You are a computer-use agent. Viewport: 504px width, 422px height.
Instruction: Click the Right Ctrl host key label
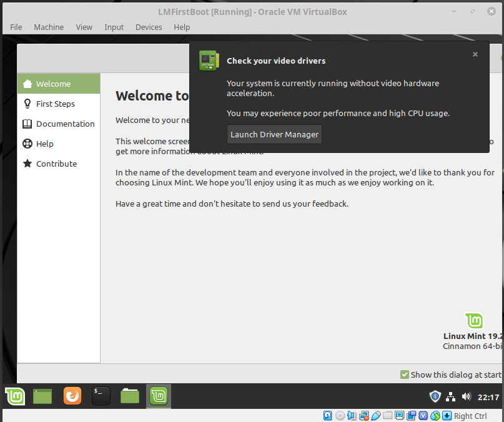click(x=470, y=416)
